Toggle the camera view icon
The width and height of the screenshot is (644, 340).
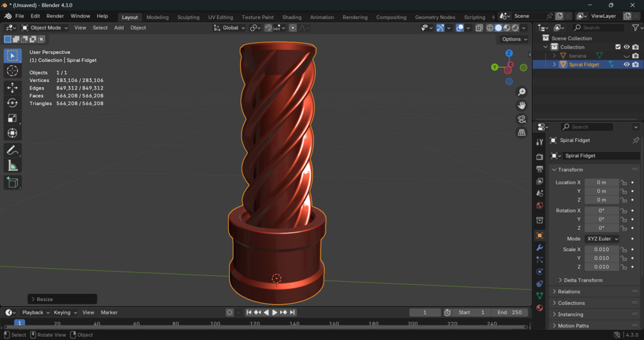(x=522, y=119)
